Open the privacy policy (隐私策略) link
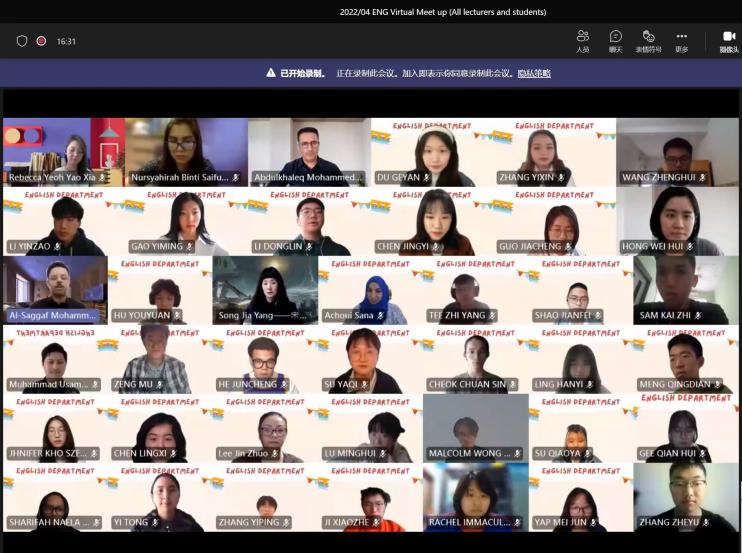The image size is (742, 553). pos(534,73)
